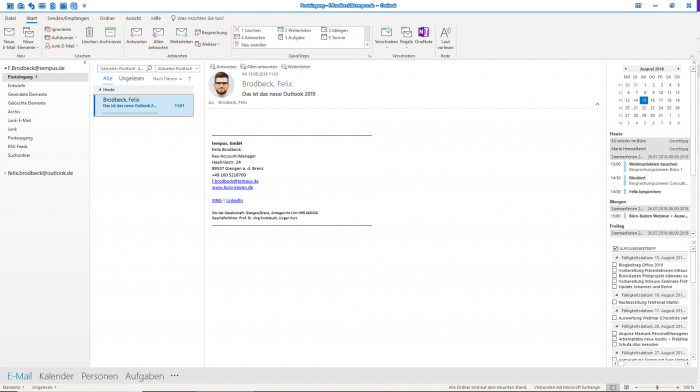Screen dimensions: 700x392
Task: Select the Junk-E-Mail folder
Action: [x=19, y=120]
